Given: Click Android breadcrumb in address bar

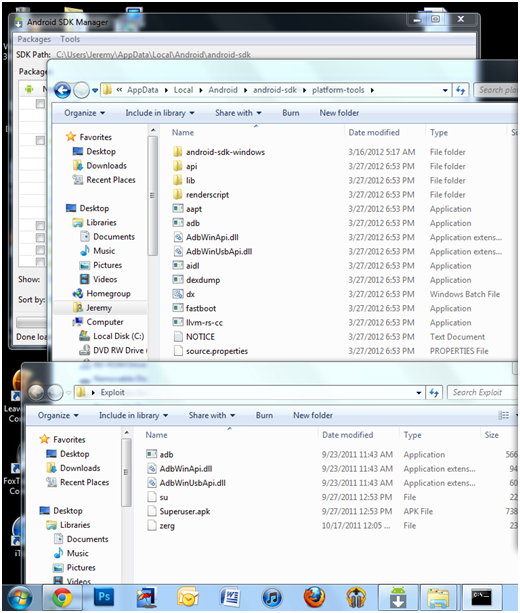Looking at the screenshot, I should click(x=223, y=90).
